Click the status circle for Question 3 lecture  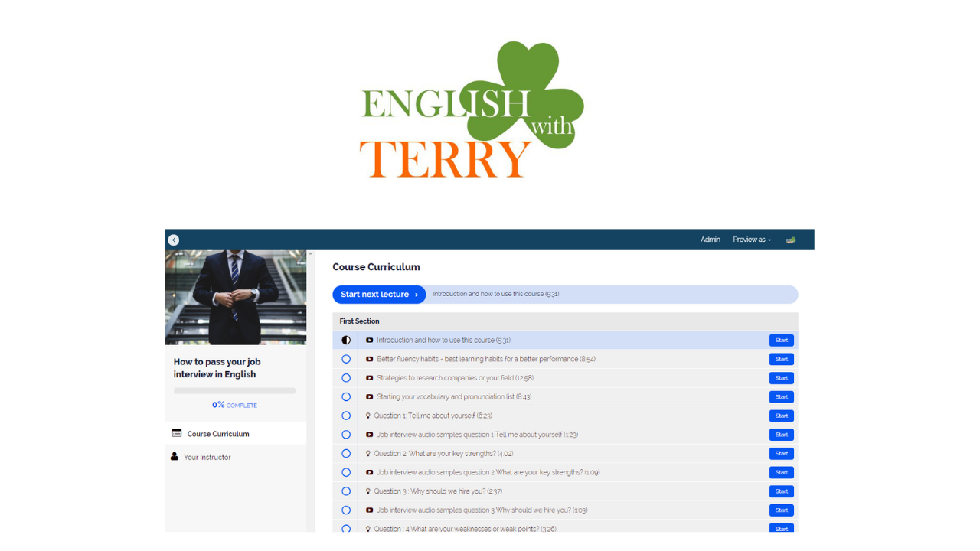click(346, 491)
